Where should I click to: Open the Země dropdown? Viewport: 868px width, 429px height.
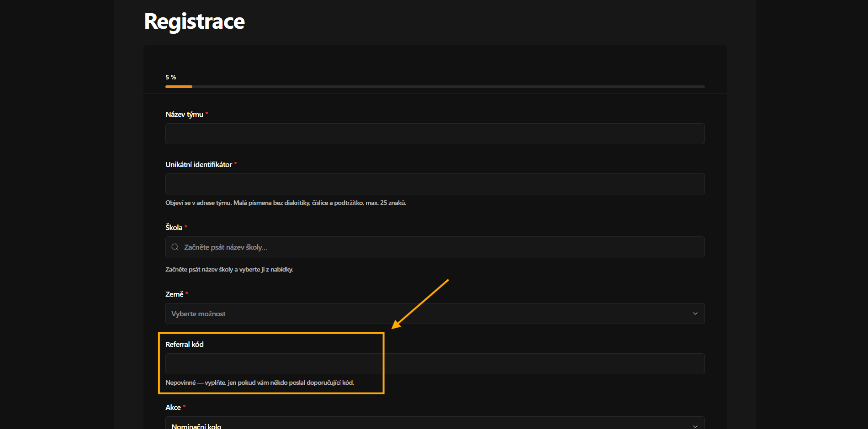coord(435,314)
